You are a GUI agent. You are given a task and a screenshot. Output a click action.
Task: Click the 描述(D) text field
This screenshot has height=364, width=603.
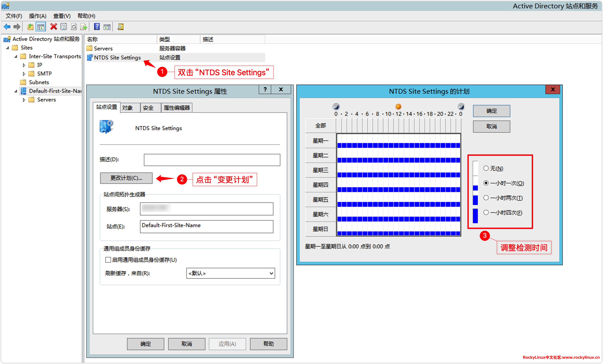pos(212,160)
